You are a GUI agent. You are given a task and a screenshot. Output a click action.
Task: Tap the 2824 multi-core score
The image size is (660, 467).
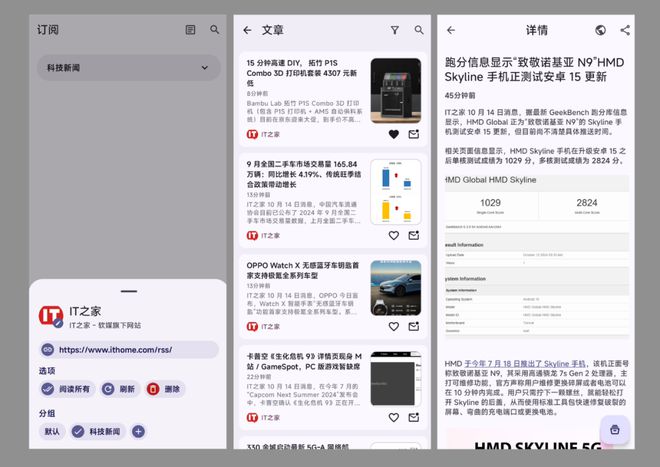587,203
